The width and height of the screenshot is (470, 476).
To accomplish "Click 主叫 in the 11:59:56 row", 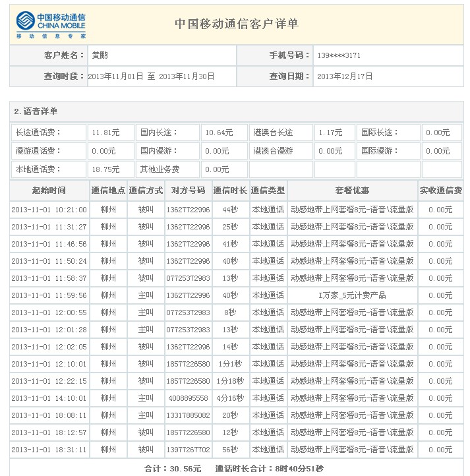I will point(146,295).
